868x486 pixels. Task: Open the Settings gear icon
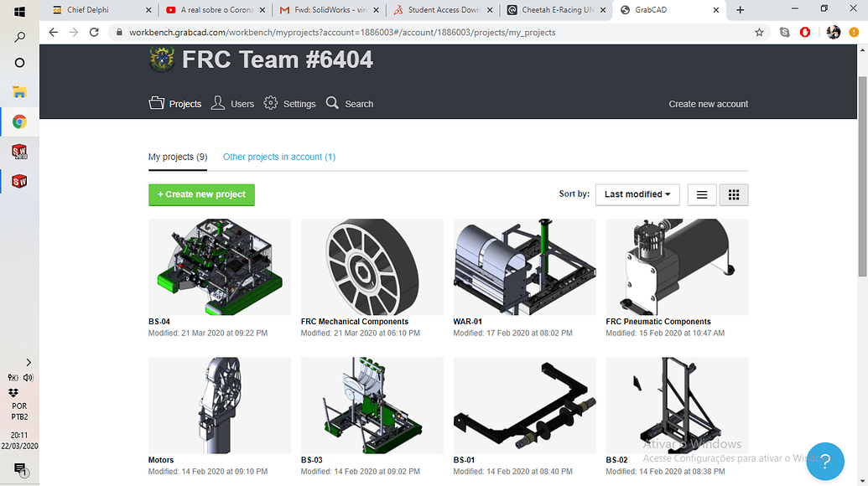270,103
